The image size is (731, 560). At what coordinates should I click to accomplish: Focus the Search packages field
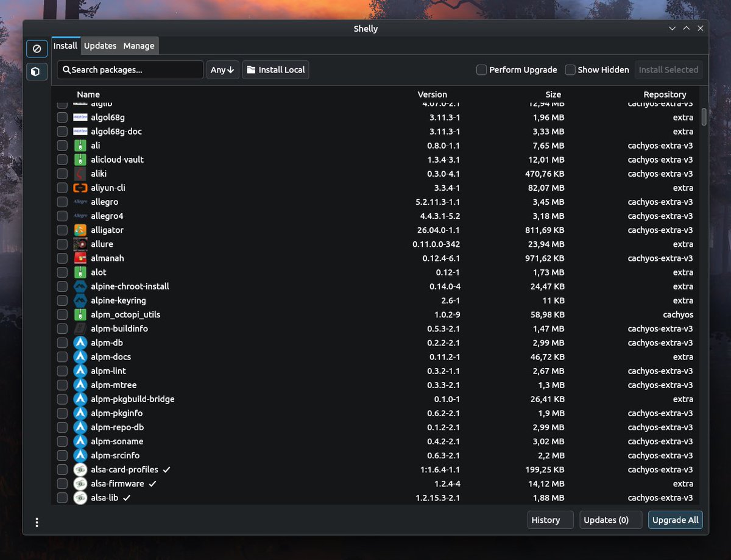click(x=130, y=70)
